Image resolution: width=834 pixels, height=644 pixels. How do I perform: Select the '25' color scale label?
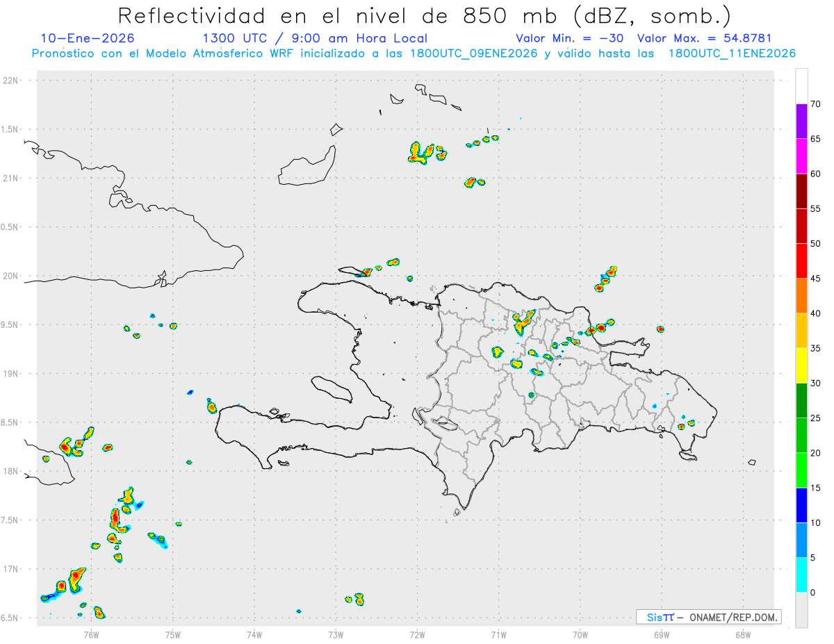click(815, 418)
